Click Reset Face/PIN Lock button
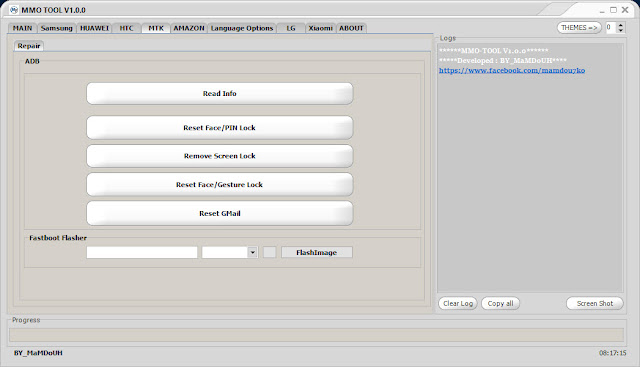 220,128
